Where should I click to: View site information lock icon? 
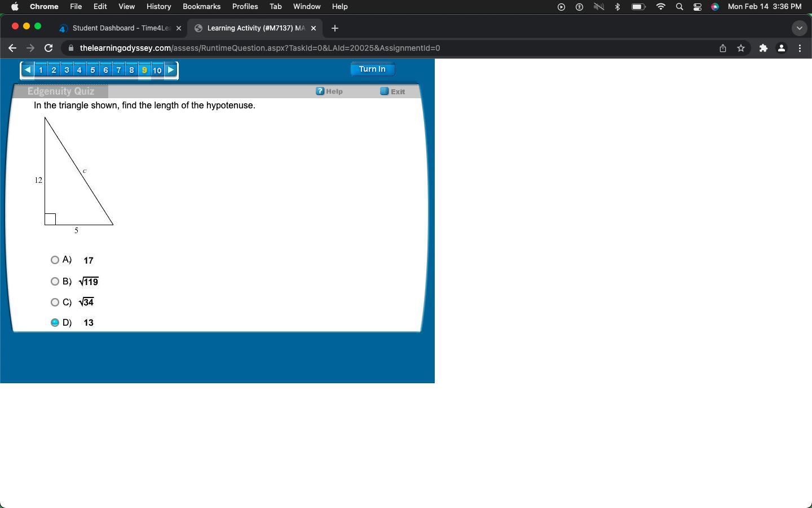70,48
